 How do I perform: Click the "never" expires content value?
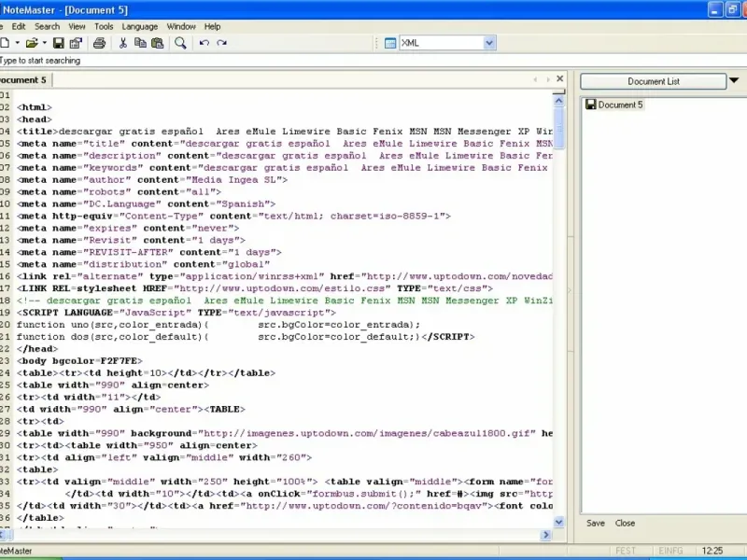tap(213, 228)
